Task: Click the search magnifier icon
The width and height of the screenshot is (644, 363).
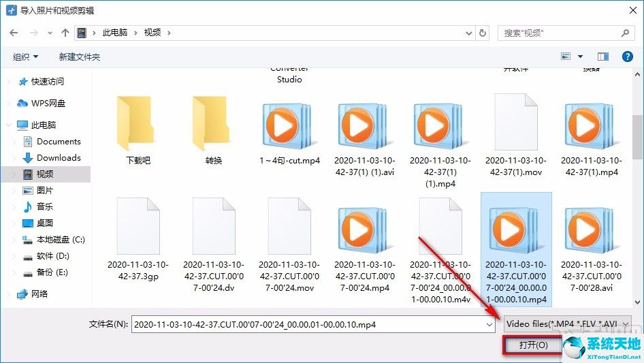Action: click(x=625, y=33)
